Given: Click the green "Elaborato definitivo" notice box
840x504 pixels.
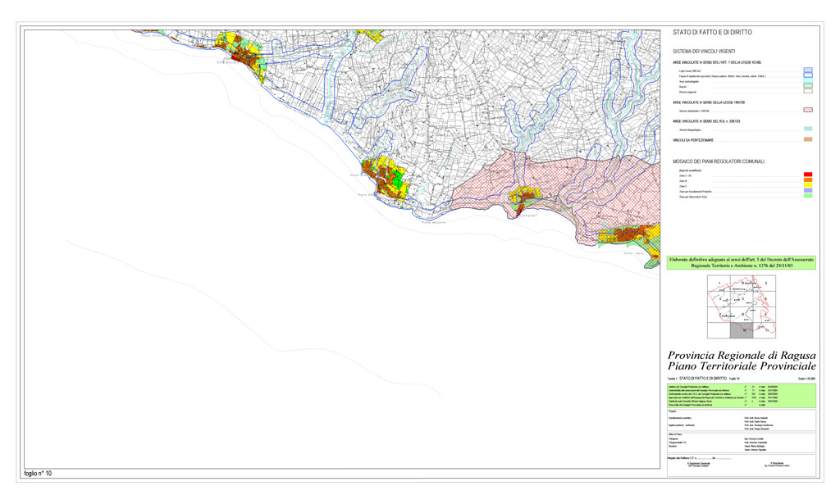Looking at the screenshot, I should point(742,262).
